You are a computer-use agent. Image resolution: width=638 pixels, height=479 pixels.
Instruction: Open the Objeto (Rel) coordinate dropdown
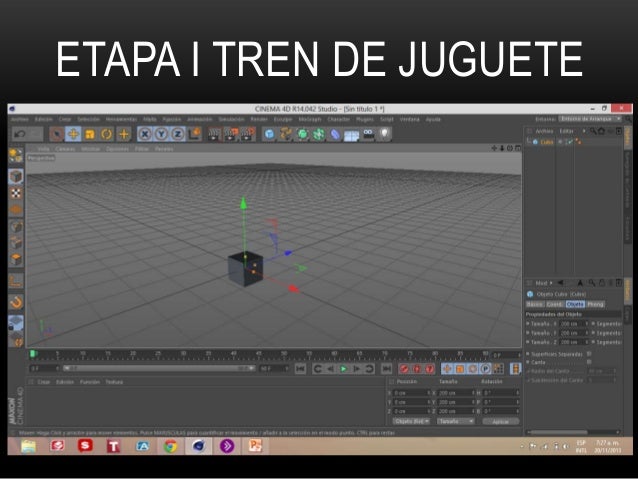pyautogui.click(x=411, y=421)
